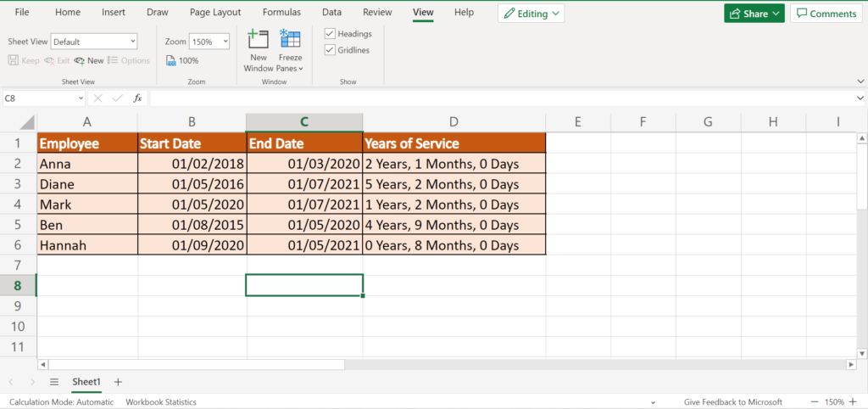This screenshot has height=409, width=868.
Task: Toggle the Gridlines checkbox
Action: pos(331,50)
